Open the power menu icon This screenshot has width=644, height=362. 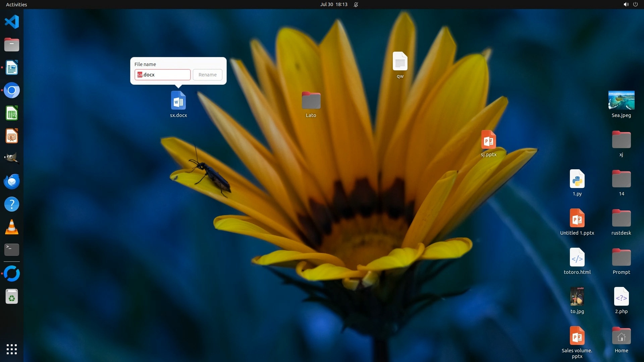click(635, 4)
